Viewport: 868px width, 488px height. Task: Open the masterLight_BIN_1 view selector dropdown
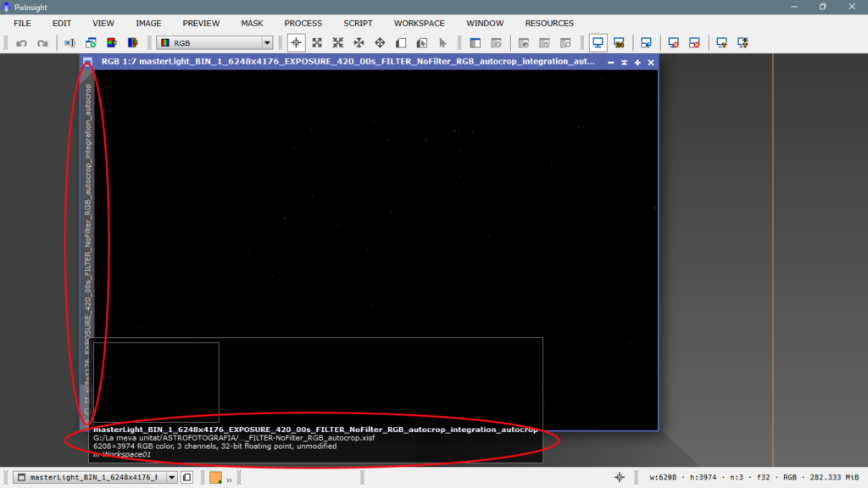[95, 477]
